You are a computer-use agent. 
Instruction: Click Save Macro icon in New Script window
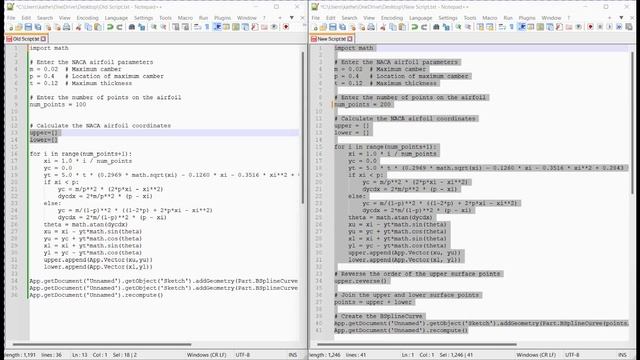[629, 27]
